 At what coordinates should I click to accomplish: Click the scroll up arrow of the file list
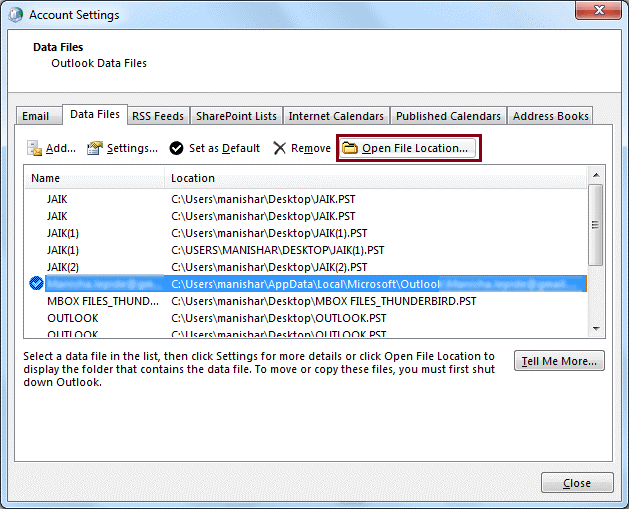pos(596,175)
